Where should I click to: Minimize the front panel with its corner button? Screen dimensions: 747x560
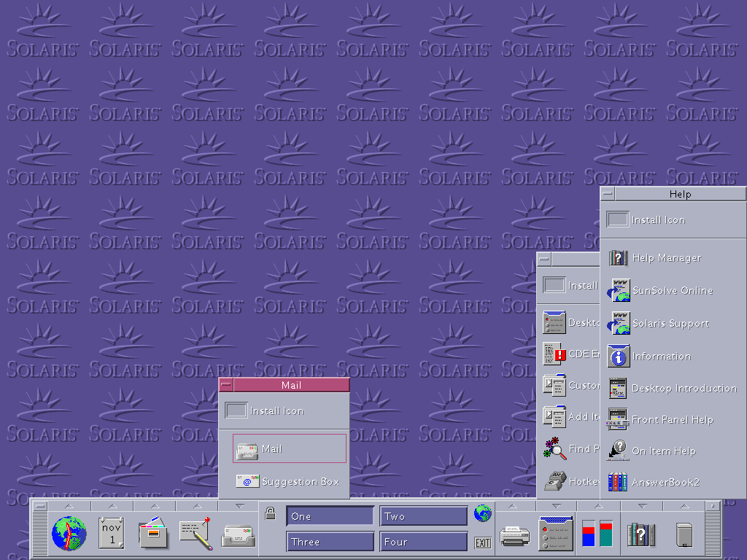pos(713,506)
